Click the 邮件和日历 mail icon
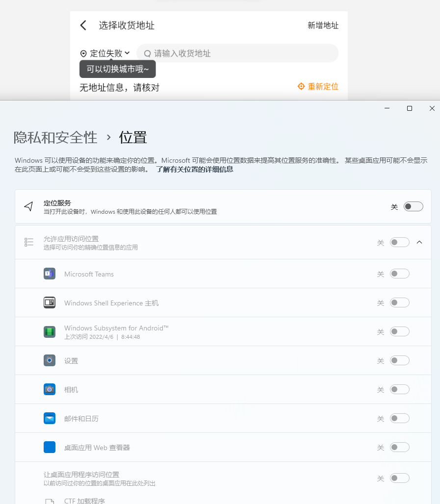Screen dimensions: 440x504 pos(50,418)
